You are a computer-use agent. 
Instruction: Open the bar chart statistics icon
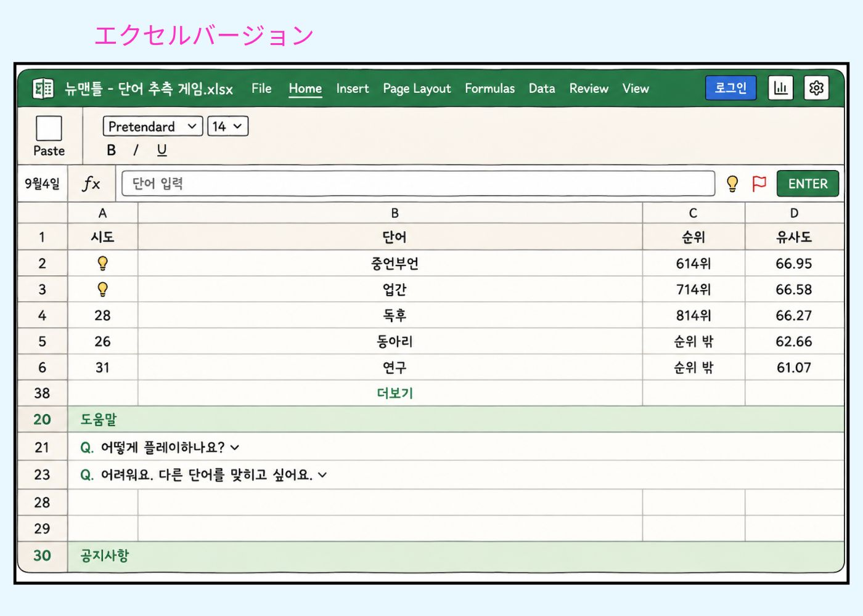tap(780, 88)
